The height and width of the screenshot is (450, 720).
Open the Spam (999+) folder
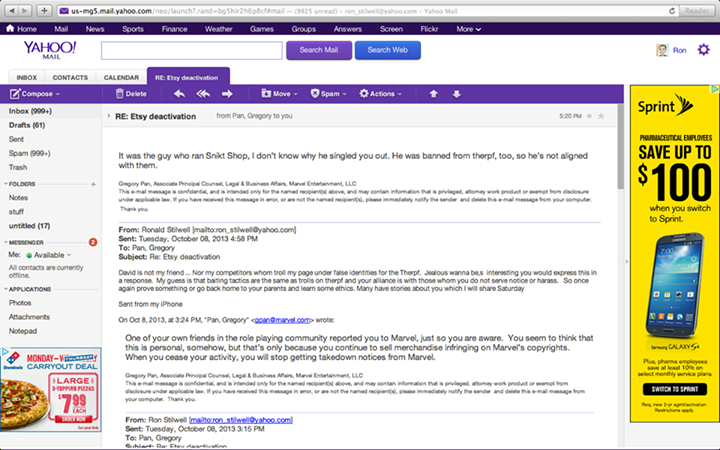coord(29,153)
